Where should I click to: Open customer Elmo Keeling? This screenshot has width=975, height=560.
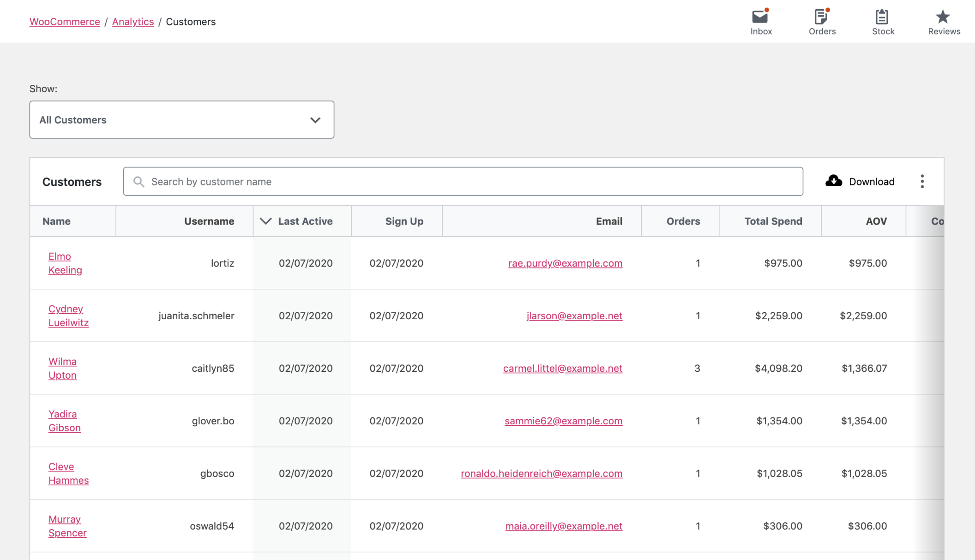(65, 263)
